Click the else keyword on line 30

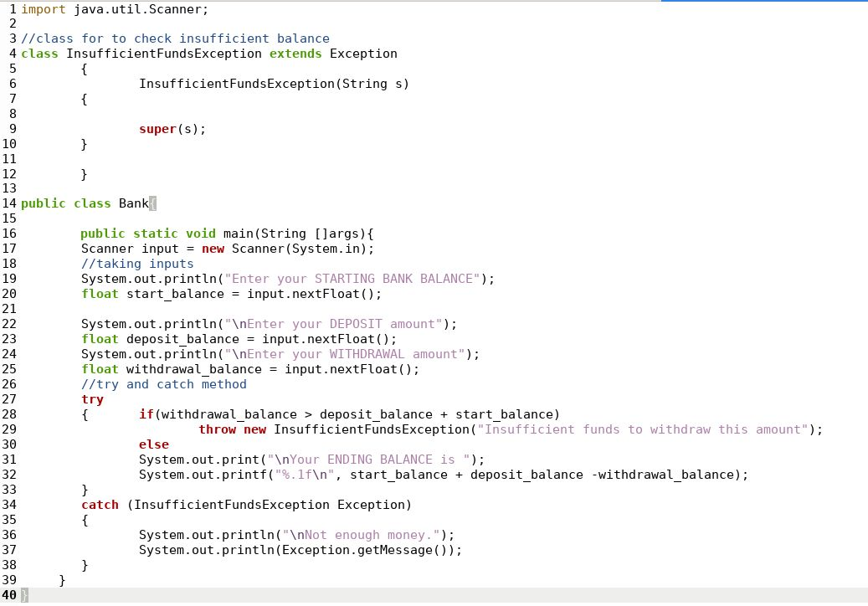[x=153, y=444]
